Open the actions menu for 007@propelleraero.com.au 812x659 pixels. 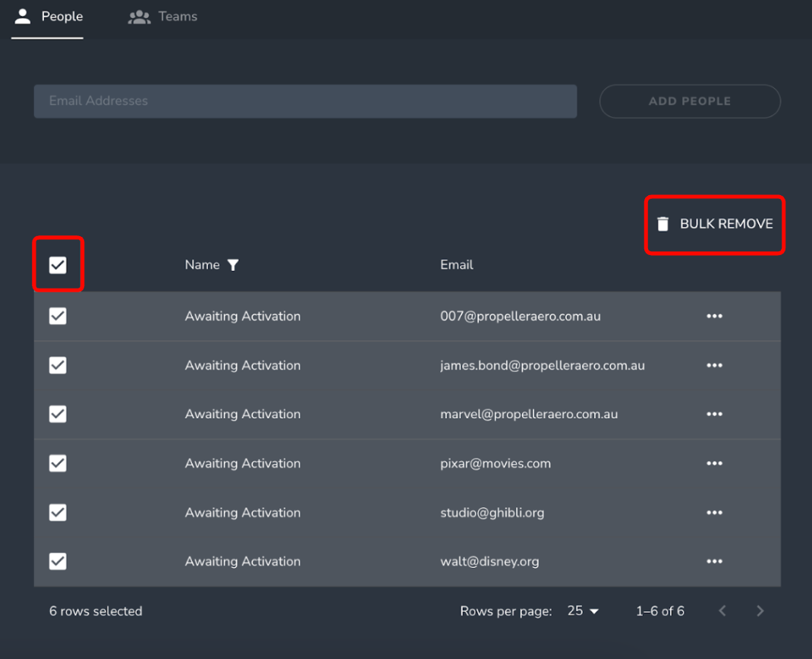[x=714, y=316]
